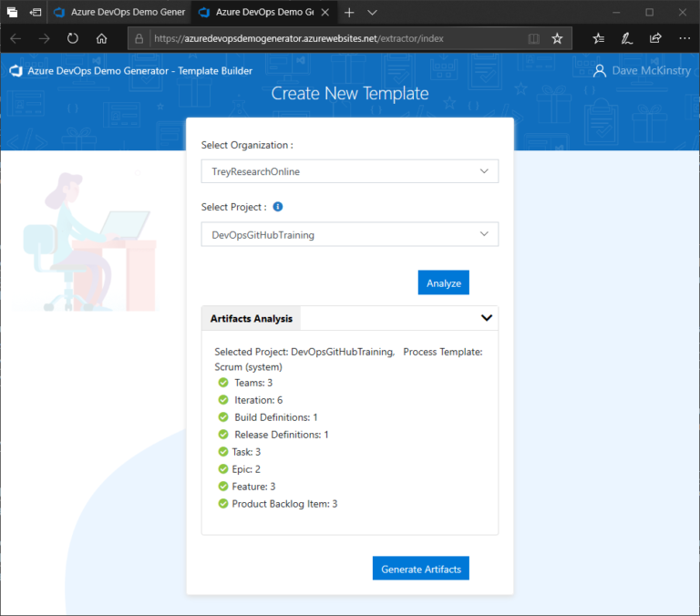Add page to favorites with star icon
Viewport: 700px width, 616px height.
557,38
